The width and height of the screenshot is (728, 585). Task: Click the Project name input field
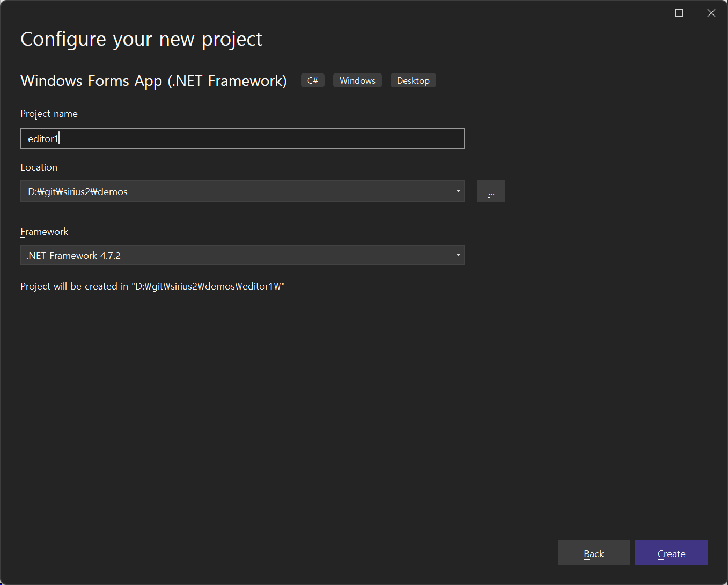pos(242,138)
